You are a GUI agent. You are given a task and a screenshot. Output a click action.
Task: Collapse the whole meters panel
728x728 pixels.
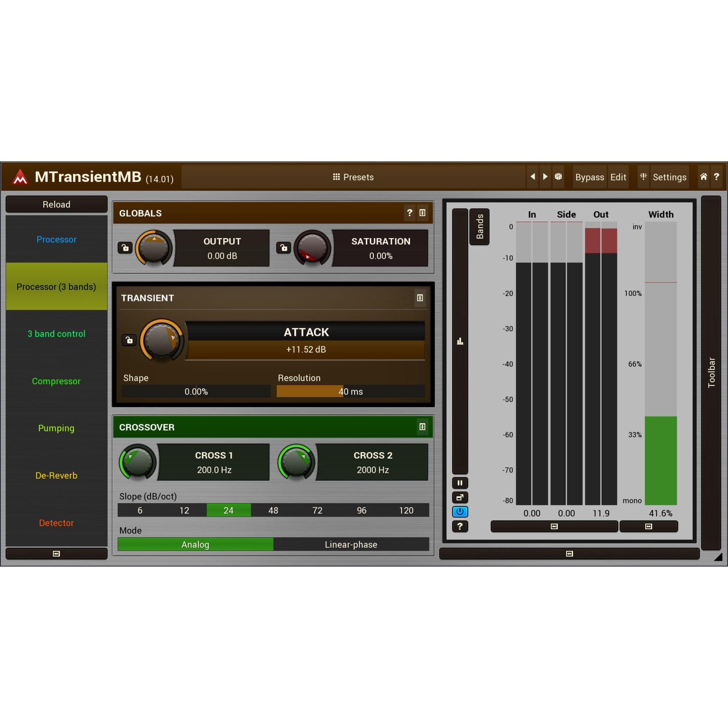(569, 554)
